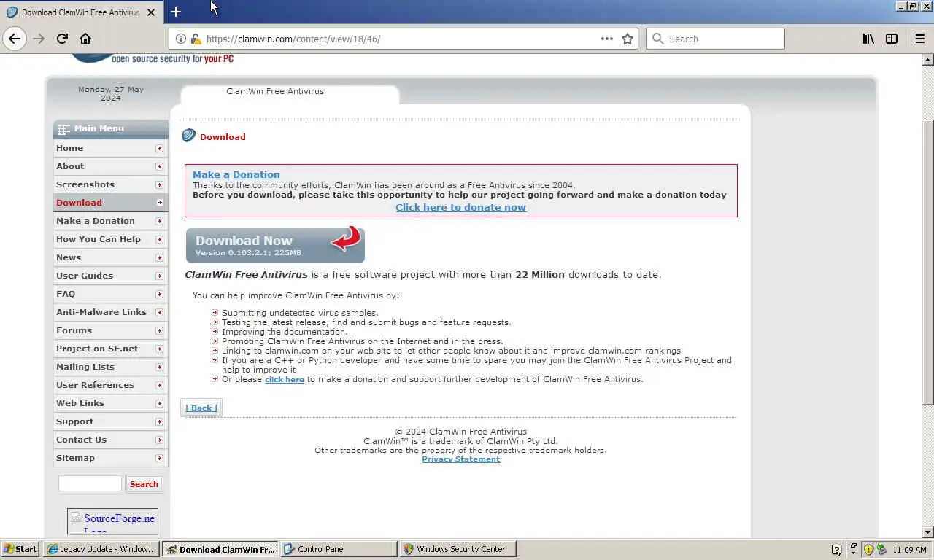This screenshot has height=560, width=934.
Task: Reload the ClamWin page
Action: 62,39
